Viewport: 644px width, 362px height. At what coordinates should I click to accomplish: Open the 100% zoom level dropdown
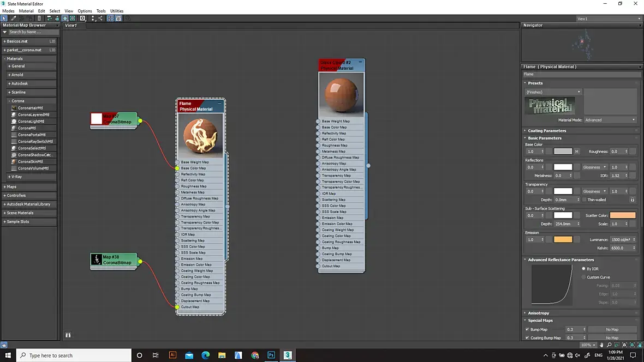588,345
